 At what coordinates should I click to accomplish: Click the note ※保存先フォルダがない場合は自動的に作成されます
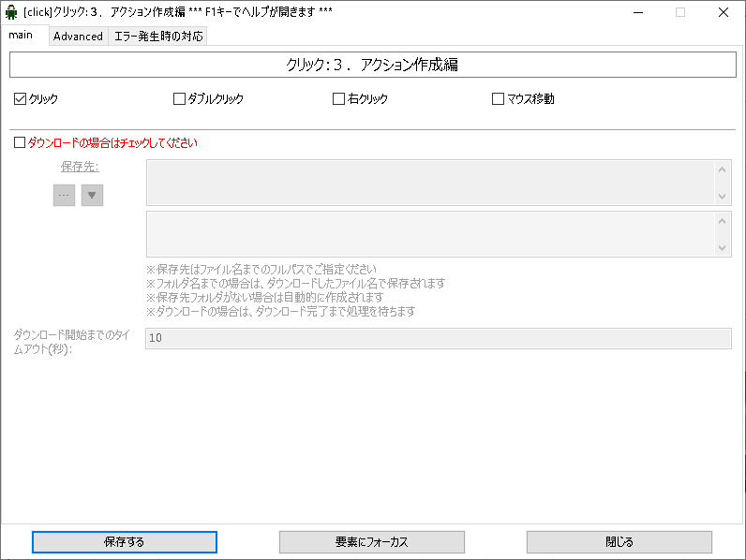[264, 298]
